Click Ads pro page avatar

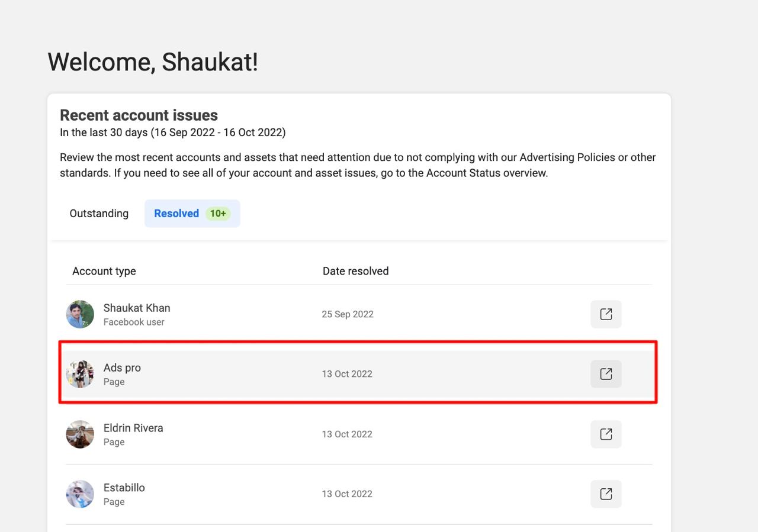coord(80,374)
